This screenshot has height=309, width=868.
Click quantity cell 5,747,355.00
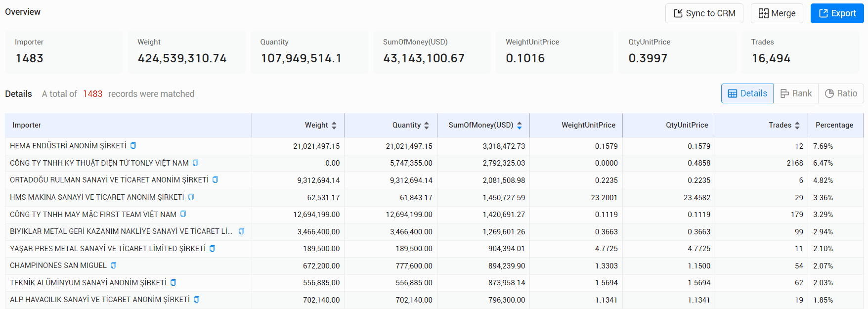click(x=411, y=163)
